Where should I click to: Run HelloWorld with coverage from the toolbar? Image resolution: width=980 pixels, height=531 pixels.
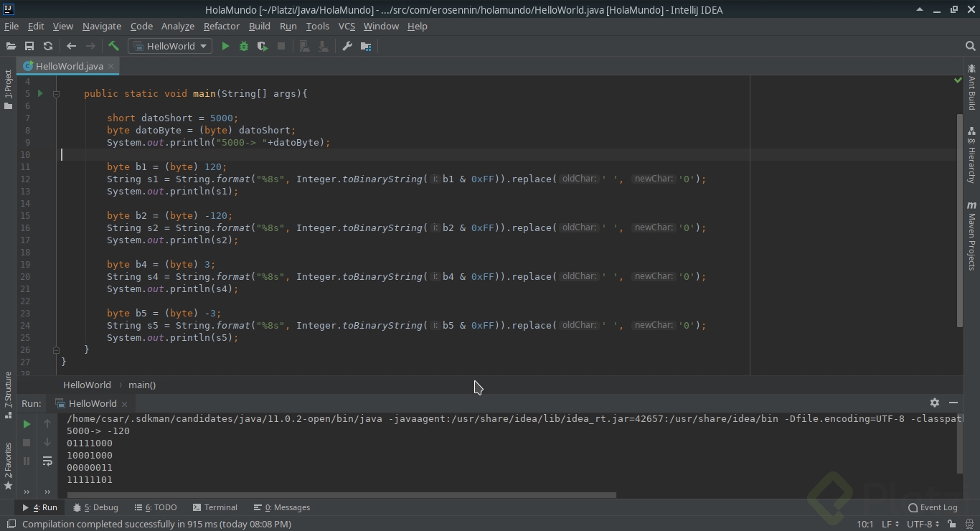(263, 46)
